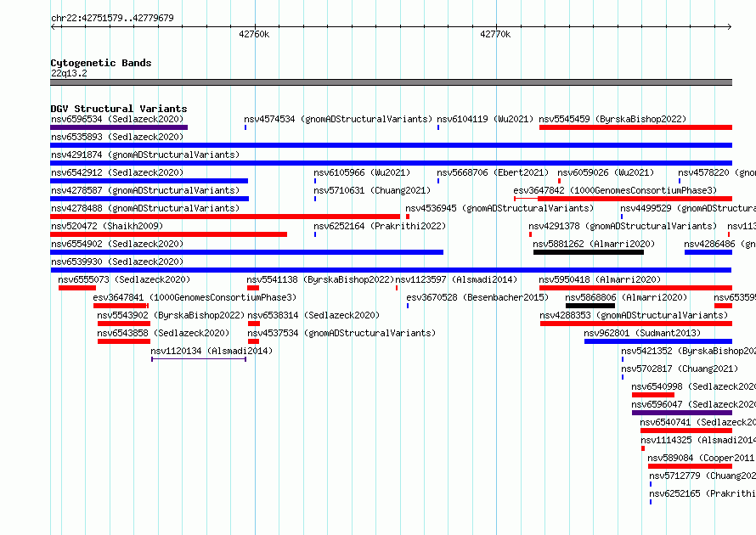This screenshot has height=535, width=756.
Task: Open nsv5545459 (ByrskaBishop2022) variant
Action: 612,119
